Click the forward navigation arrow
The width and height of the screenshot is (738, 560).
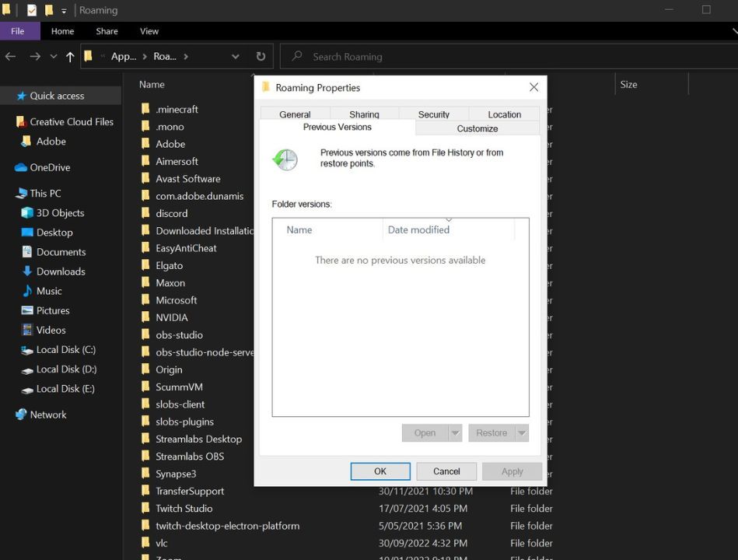click(x=34, y=56)
